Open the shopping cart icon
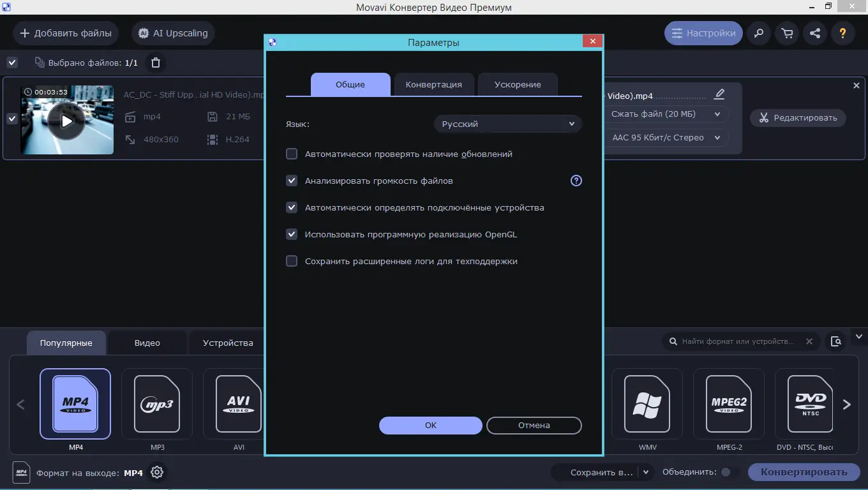Screen dimensions: 868x490 coord(787,33)
